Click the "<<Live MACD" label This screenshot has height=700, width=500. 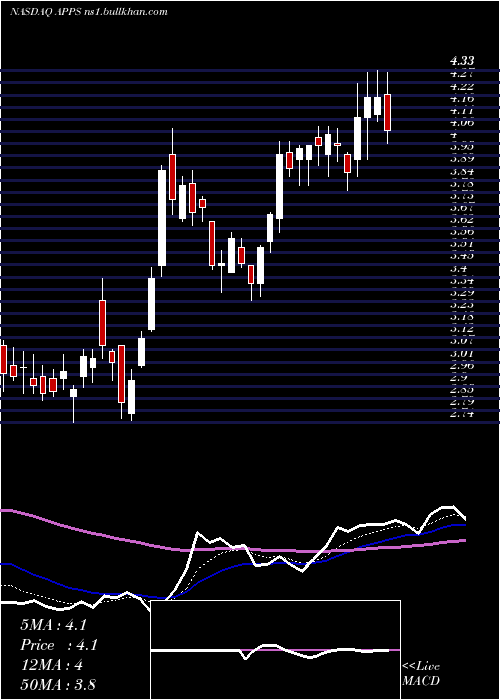coord(421,673)
